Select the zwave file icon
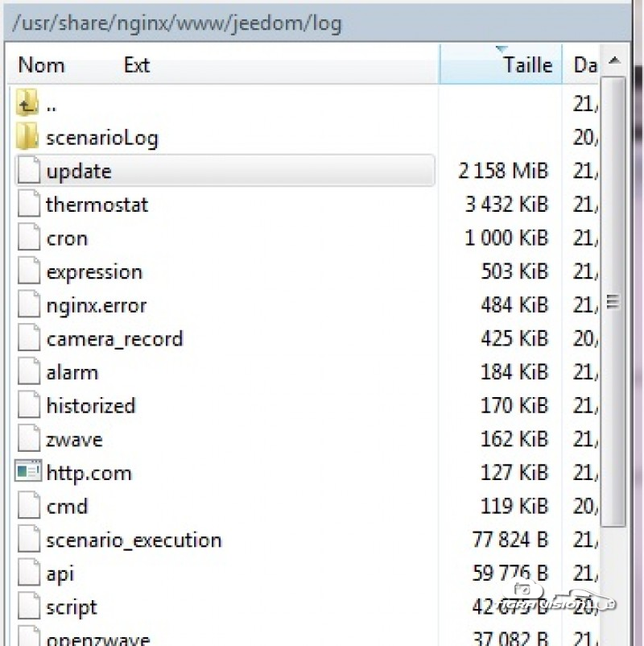644x646 pixels. (x=29, y=440)
